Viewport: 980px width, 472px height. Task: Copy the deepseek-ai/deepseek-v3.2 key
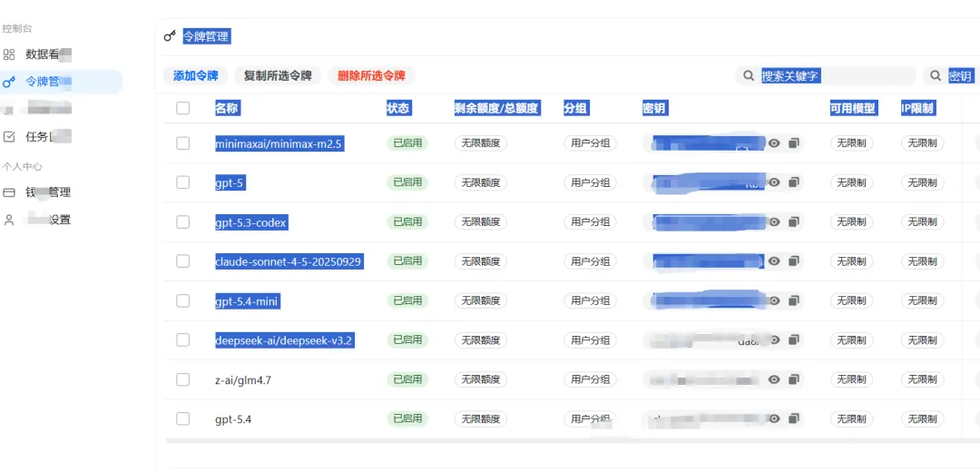pos(794,340)
